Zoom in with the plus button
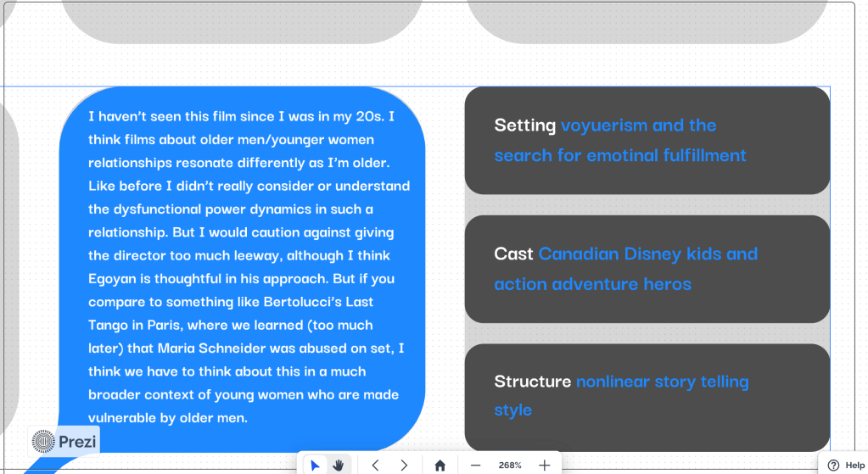The width and height of the screenshot is (868, 474). point(545,465)
